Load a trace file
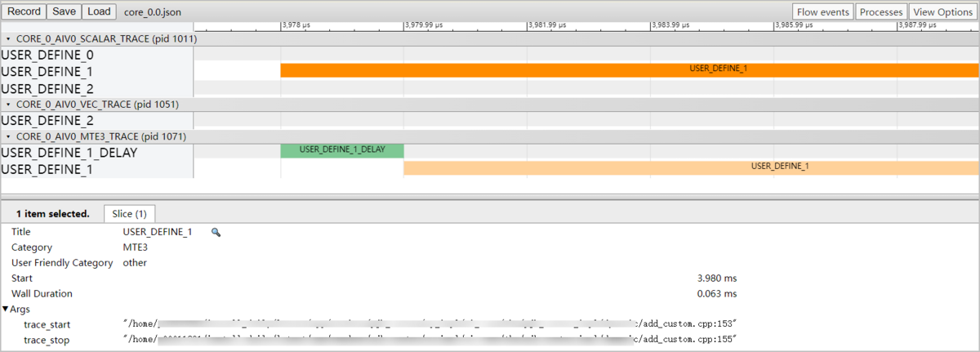The width and height of the screenshot is (980, 352). click(99, 11)
